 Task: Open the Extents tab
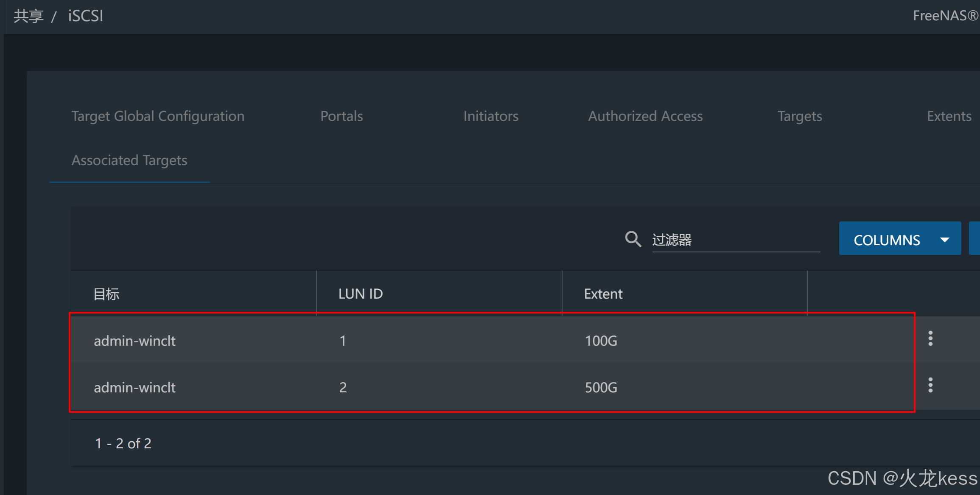coord(949,116)
